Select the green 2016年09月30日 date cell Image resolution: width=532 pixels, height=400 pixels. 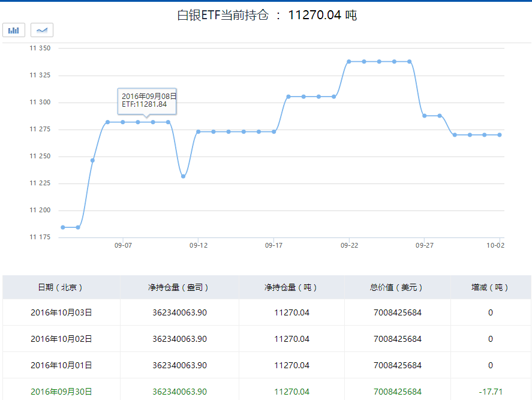[x=61, y=392]
